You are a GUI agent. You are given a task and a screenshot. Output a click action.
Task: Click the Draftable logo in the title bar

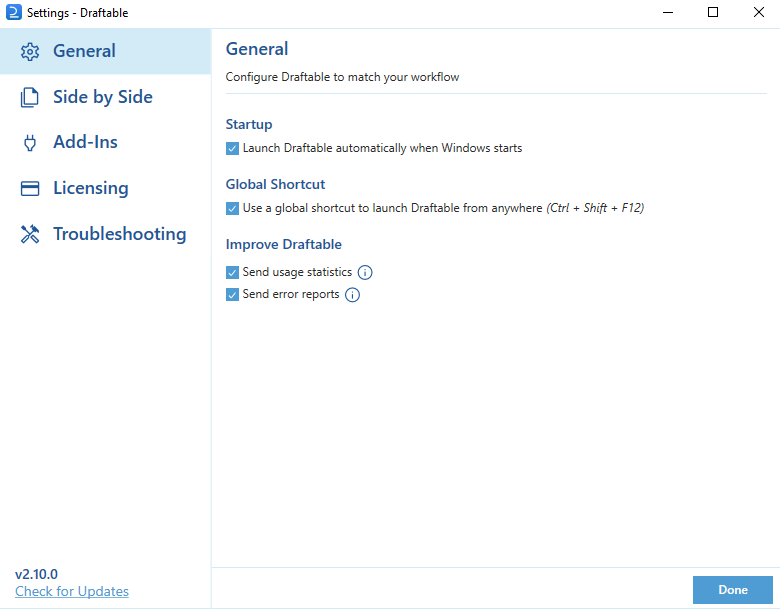point(13,12)
